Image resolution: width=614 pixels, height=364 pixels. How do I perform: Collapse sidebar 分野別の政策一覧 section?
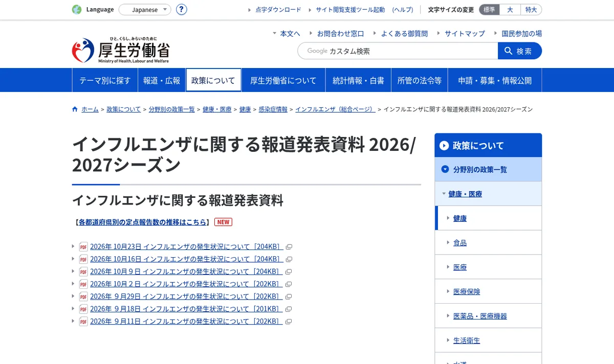click(488, 169)
